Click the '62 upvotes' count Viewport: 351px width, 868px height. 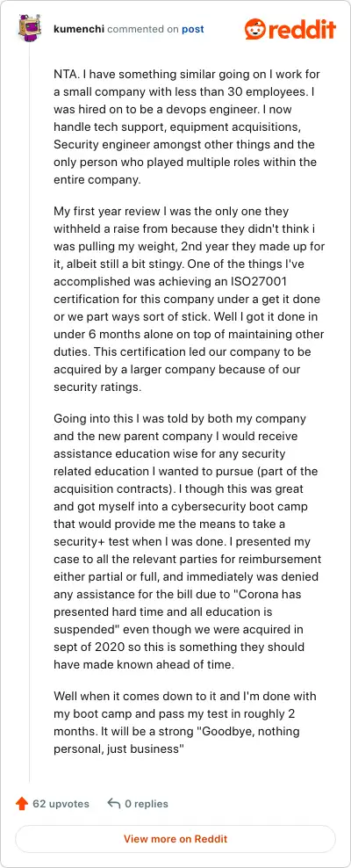[x=61, y=803]
